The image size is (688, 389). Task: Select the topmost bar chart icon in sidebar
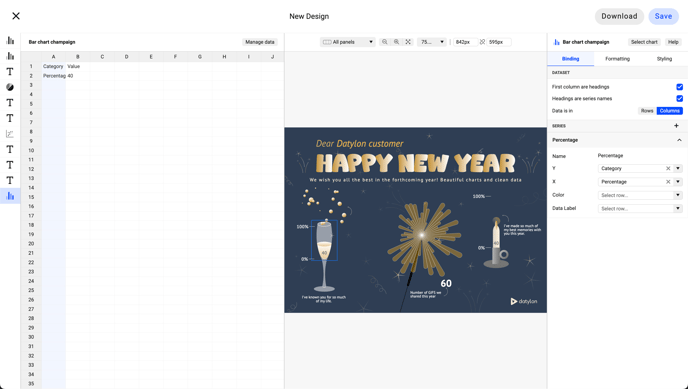tap(10, 41)
